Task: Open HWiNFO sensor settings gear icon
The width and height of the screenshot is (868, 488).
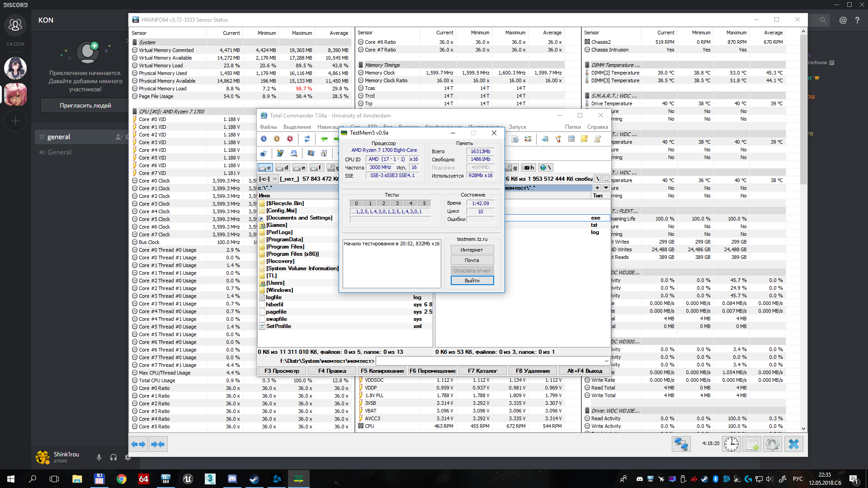Action: pos(773,444)
